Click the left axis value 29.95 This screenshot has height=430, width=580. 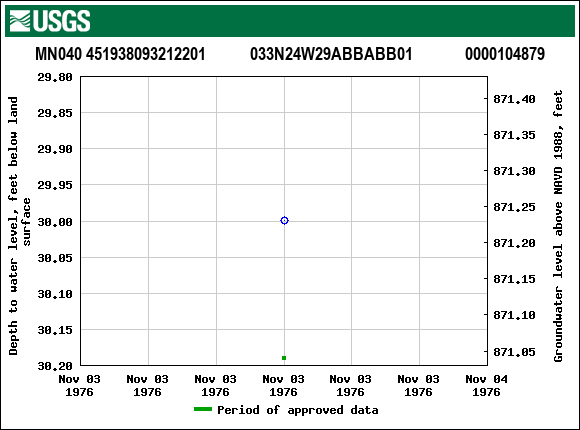(55, 185)
